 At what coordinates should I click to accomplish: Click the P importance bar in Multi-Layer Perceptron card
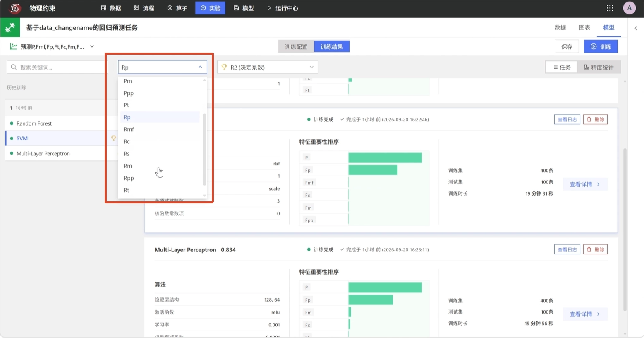pos(385,287)
